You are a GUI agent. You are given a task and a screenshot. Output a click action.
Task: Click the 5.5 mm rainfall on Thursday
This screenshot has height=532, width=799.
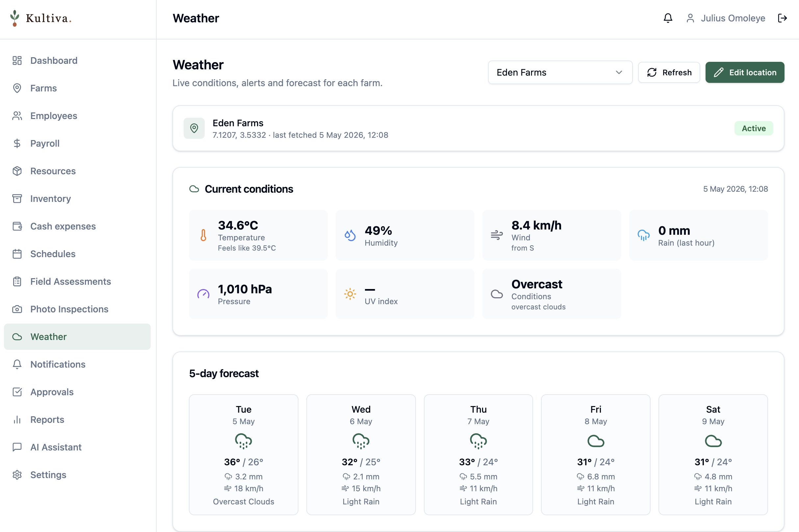483,477
